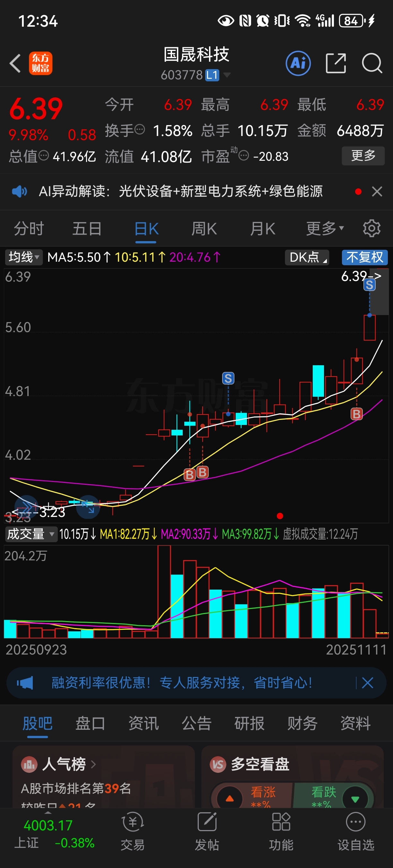Open chart settings gear icon

pyautogui.click(x=372, y=228)
